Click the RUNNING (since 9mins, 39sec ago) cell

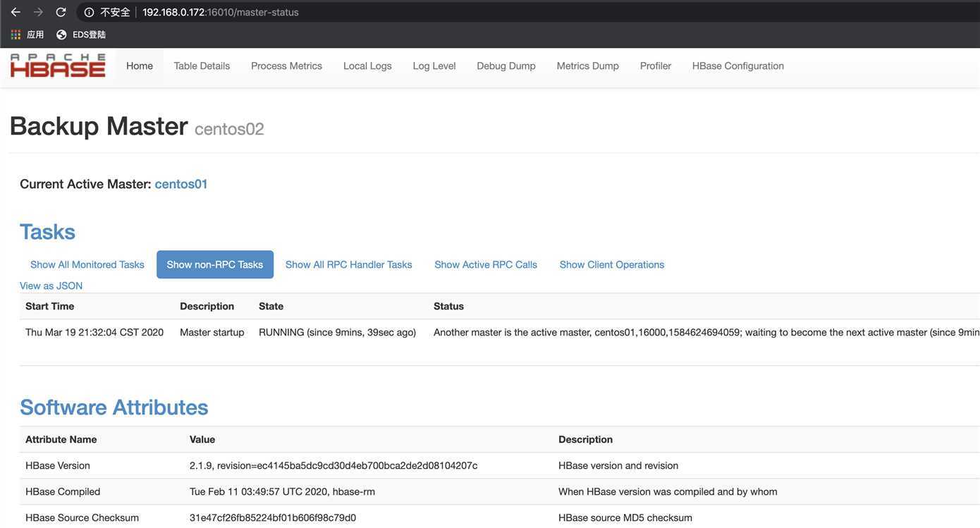click(x=338, y=332)
